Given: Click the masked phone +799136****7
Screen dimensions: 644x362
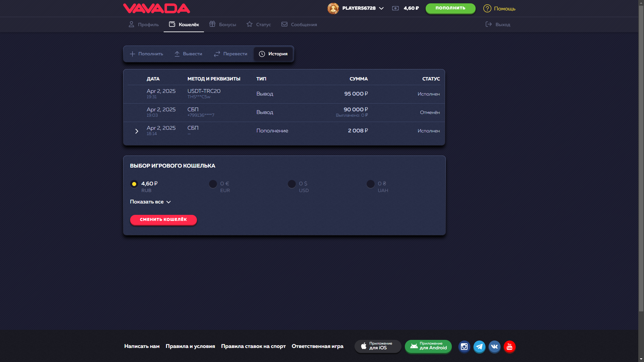Looking at the screenshot, I should click(x=201, y=115).
